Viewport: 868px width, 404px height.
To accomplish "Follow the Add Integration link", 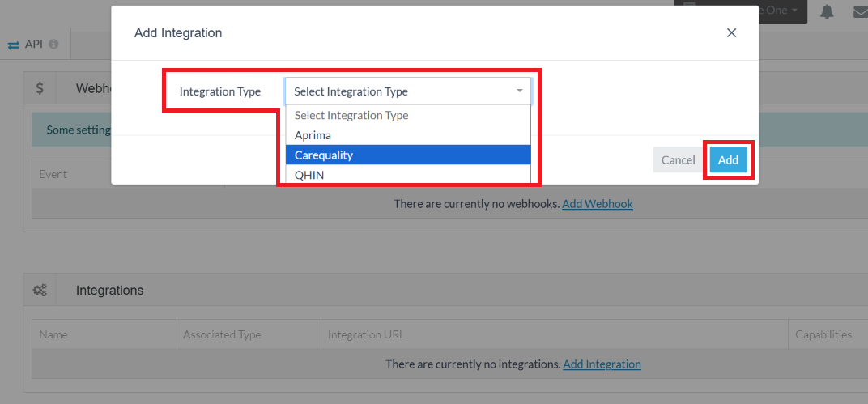I will coord(602,364).
